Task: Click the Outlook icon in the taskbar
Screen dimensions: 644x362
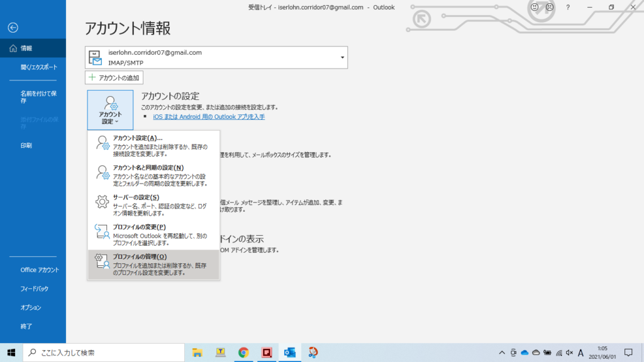Action: tap(290, 353)
